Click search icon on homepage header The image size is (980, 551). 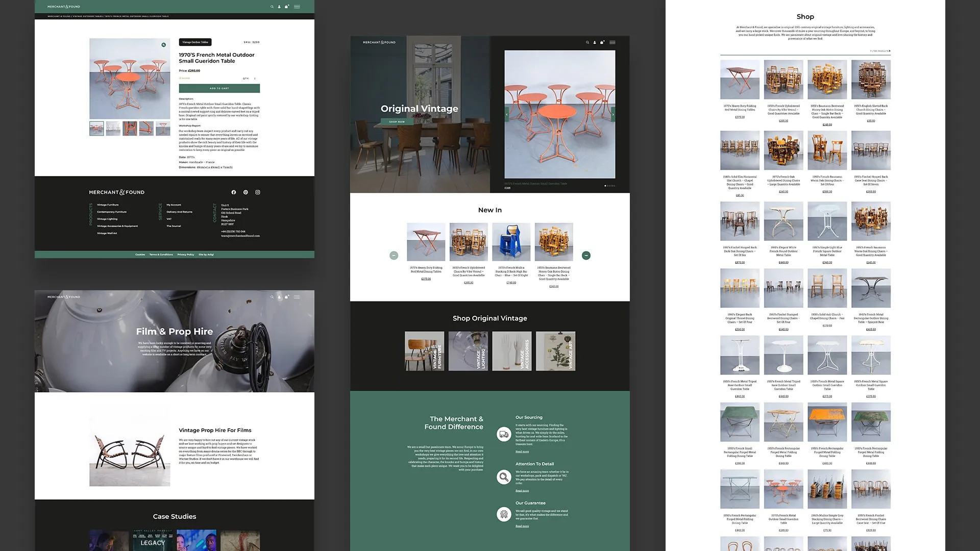point(587,42)
